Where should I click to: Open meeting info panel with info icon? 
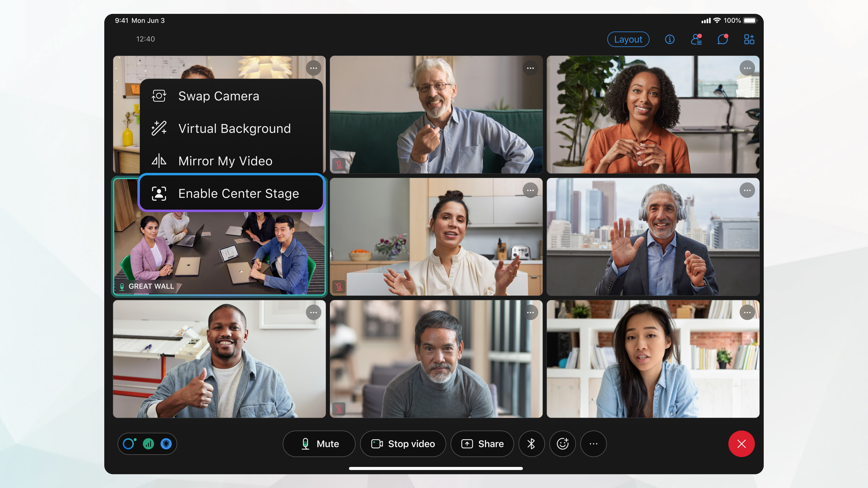(669, 39)
